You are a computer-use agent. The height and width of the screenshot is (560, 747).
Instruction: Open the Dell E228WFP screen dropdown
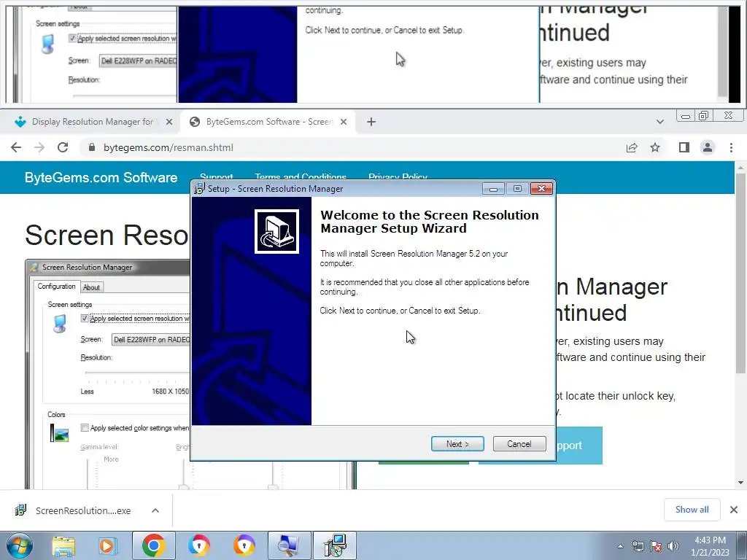tap(150, 340)
